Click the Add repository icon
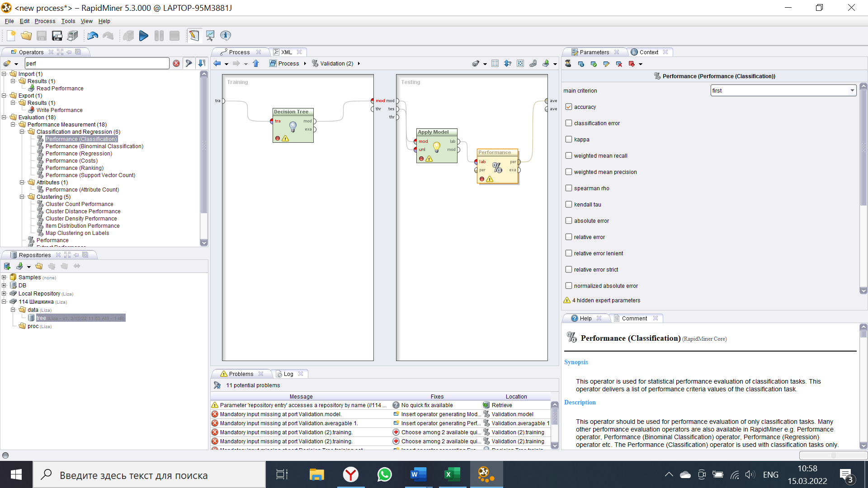 tap(7, 266)
